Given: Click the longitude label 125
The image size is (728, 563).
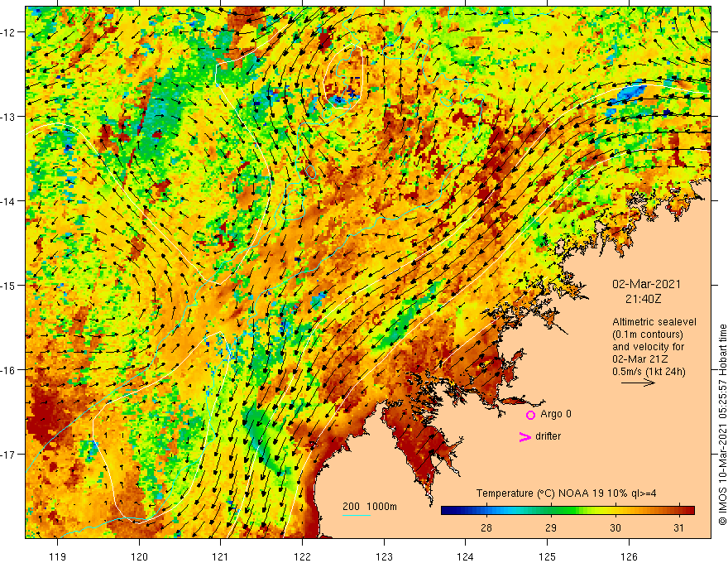Looking at the screenshot, I should [x=548, y=556].
